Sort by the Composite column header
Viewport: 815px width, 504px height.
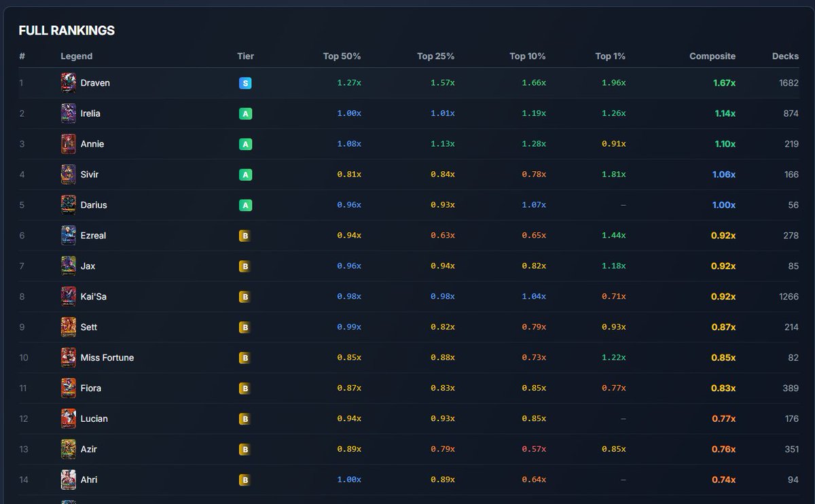tap(712, 56)
